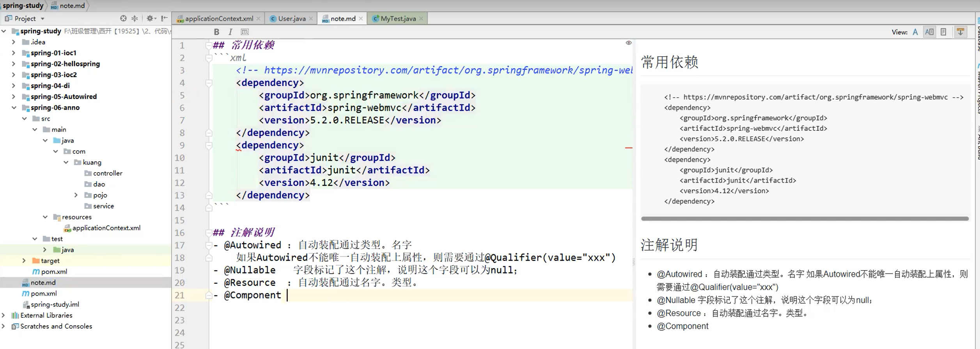Click the preview code block horizontal scrollbar

pyautogui.click(x=805, y=219)
